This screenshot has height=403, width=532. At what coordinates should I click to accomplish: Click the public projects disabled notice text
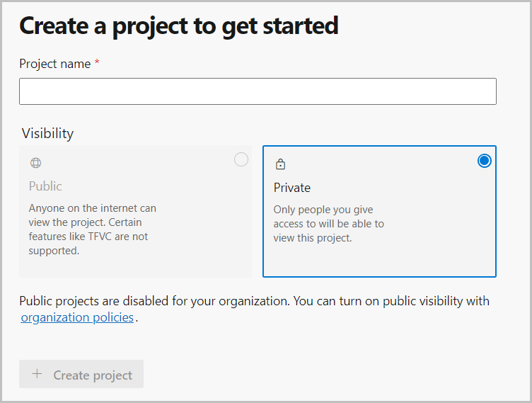point(255,301)
